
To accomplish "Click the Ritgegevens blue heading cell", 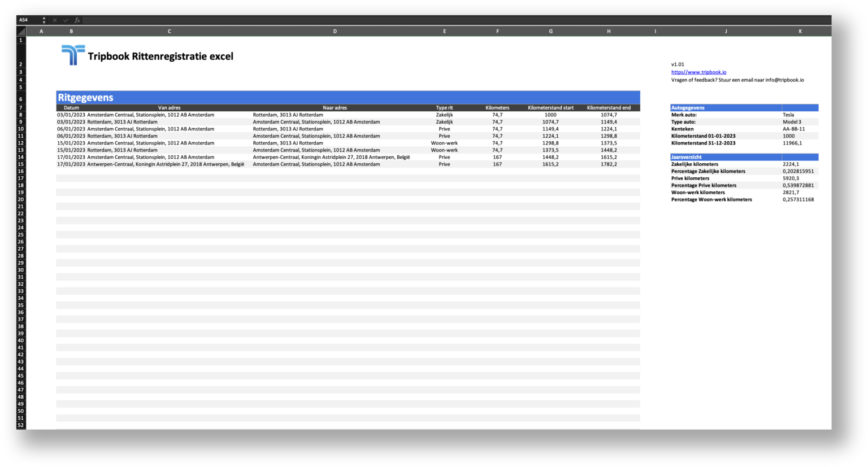I will (348, 98).
